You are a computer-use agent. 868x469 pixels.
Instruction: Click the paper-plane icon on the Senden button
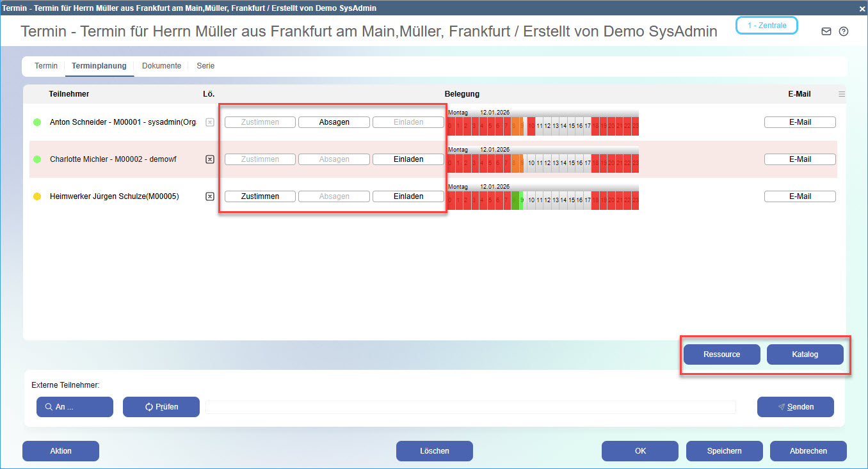782,406
